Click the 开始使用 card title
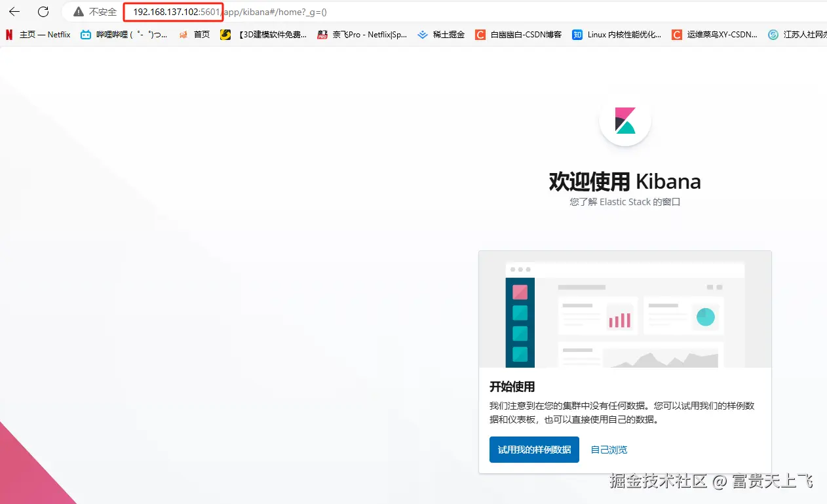Viewport: 827px width, 504px height. pos(512,387)
